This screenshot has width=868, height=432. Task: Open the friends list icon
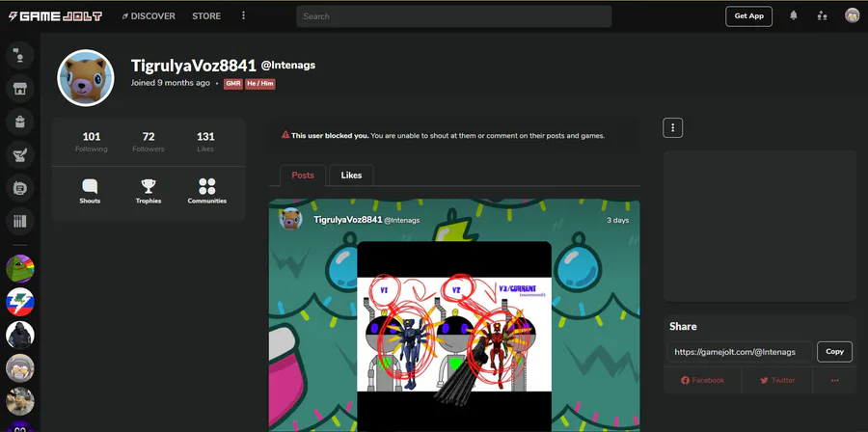(x=822, y=16)
